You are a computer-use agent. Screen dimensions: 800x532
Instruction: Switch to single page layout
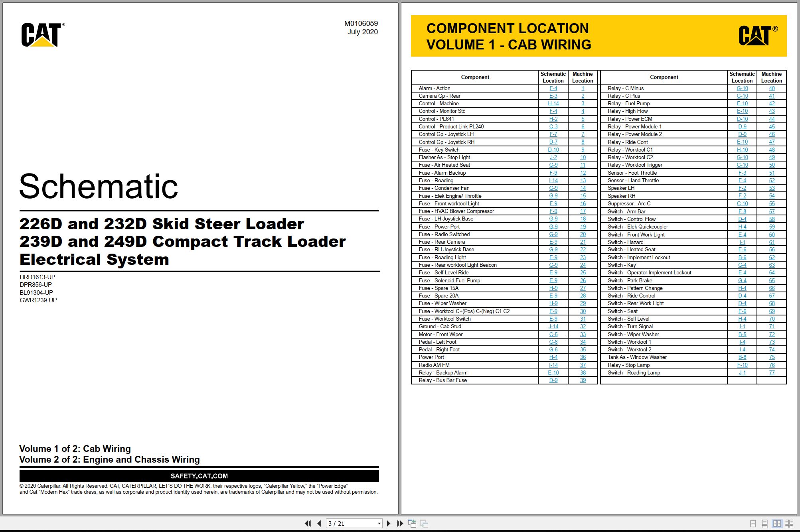[x=753, y=523]
